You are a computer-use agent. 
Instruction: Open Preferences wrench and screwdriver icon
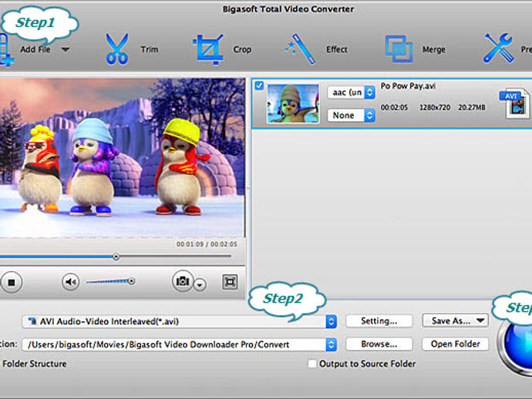(498, 48)
